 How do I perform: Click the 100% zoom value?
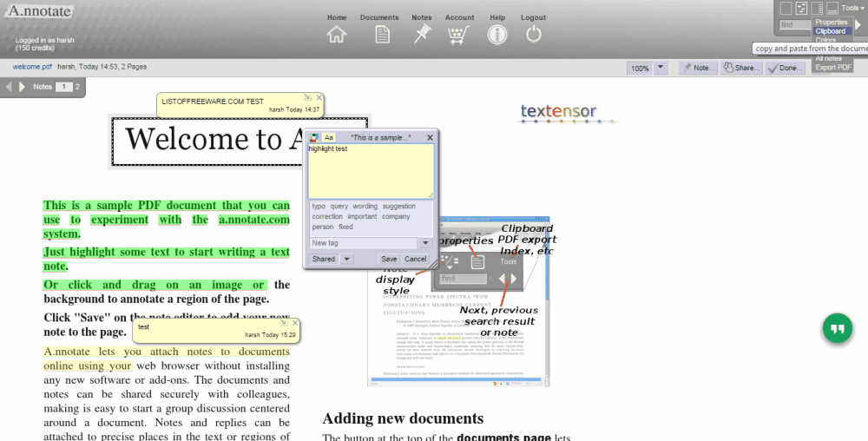(640, 68)
